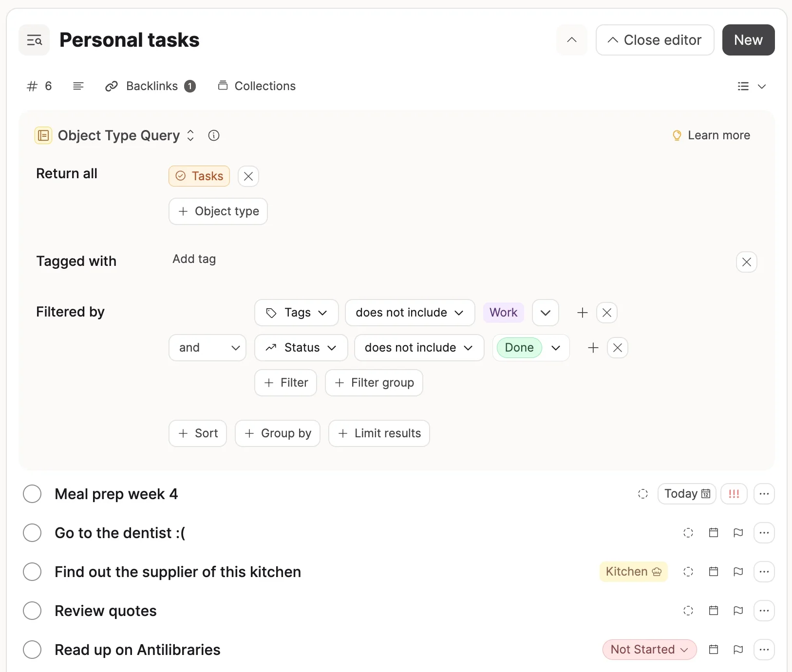Mark Meal prep week 4 as complete
The width and height of the screenshot is (792, 672).
click(32, 494)
